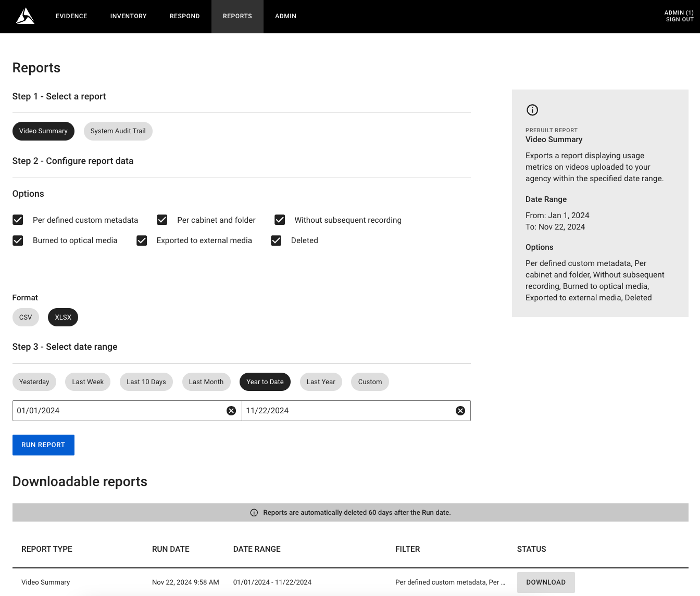Click the Axon logo icon

click(x=25, y=16)
